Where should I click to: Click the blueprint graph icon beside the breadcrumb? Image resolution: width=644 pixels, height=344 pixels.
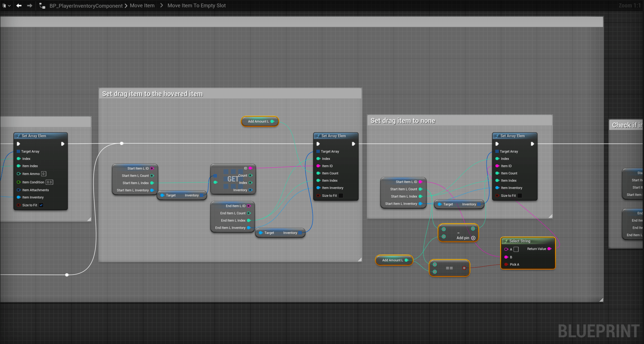[42, 6]
